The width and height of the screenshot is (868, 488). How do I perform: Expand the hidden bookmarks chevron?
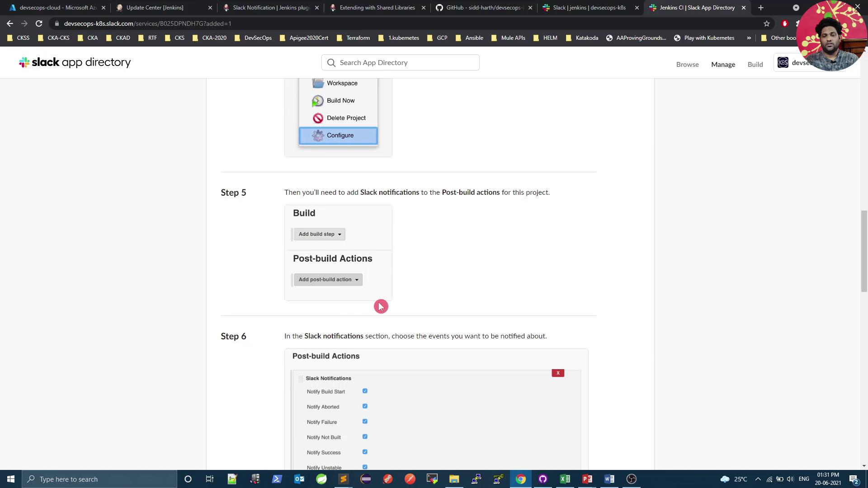(749, 38)
